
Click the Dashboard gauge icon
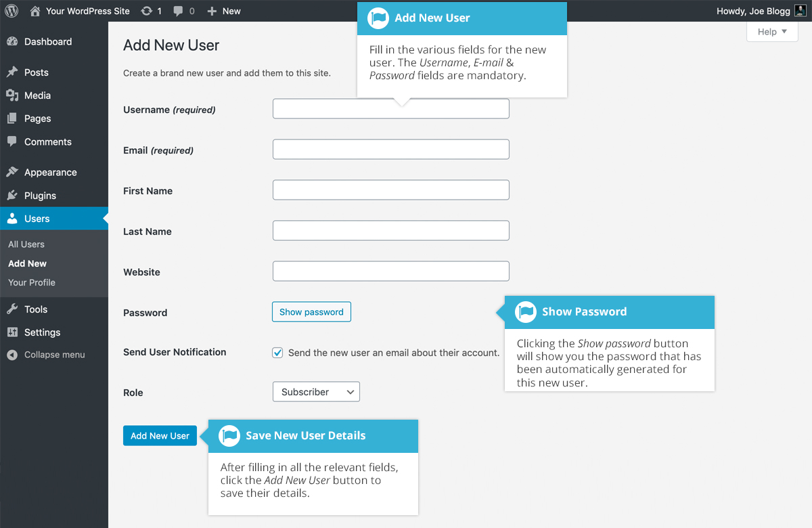point(12,41)
